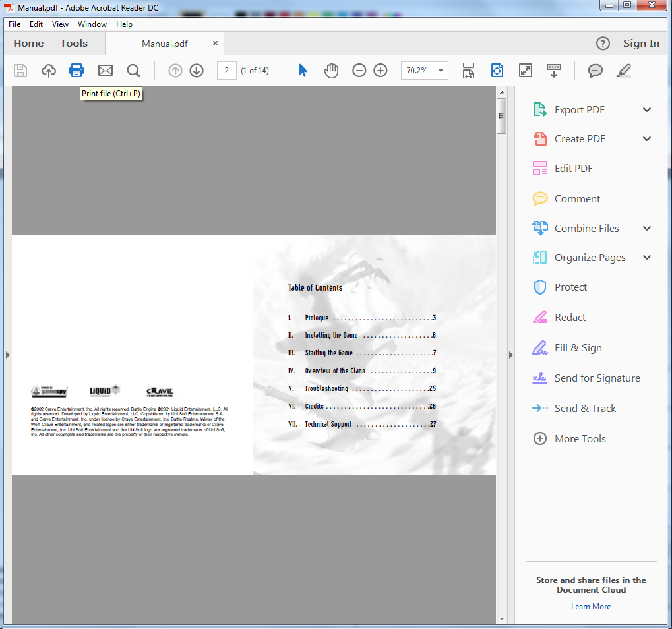
Task: Go to next page arrow
Action: [197, 71]
